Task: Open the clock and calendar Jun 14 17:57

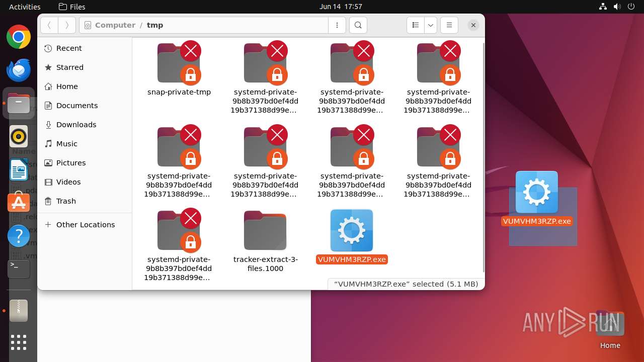Action: [x=341, y=7]
